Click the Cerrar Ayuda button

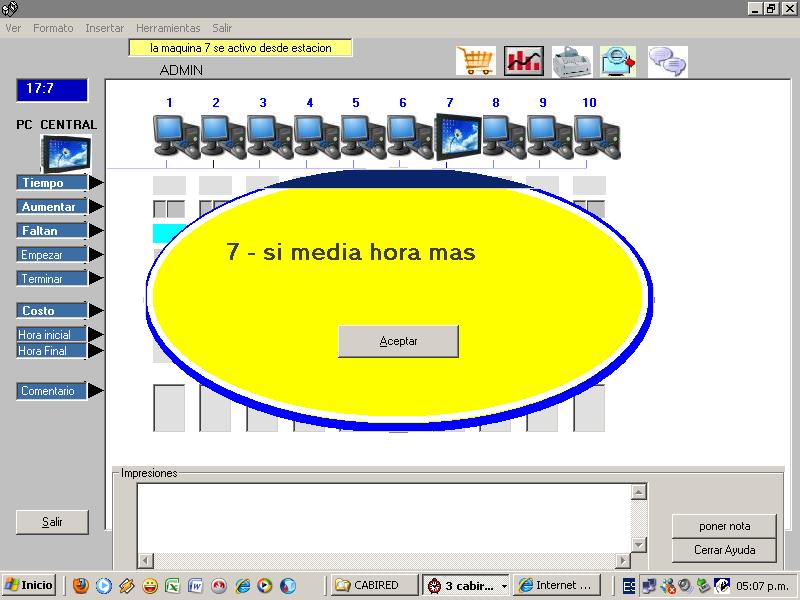(724, 550)
